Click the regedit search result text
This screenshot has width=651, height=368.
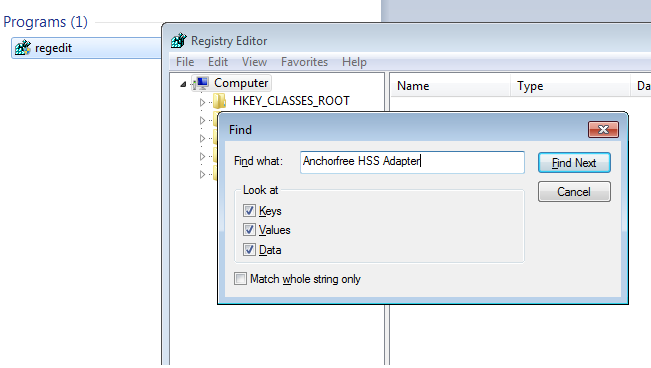54,48
